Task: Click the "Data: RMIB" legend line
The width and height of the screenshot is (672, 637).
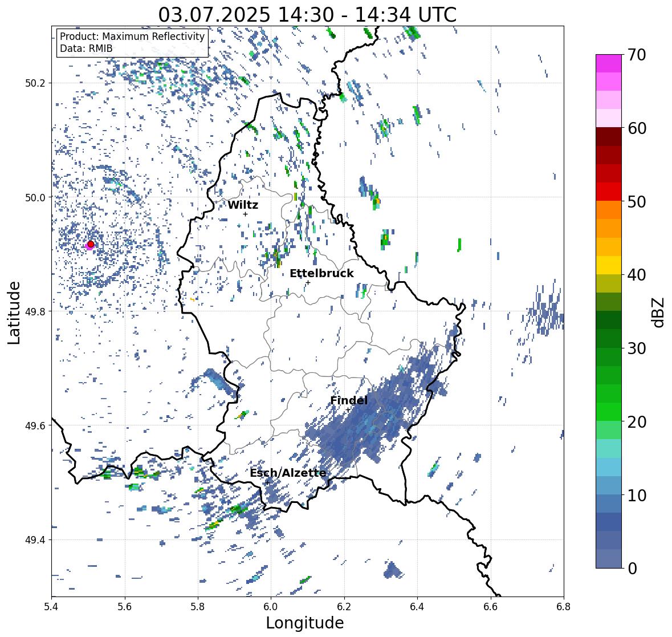Action: [86, 48]
